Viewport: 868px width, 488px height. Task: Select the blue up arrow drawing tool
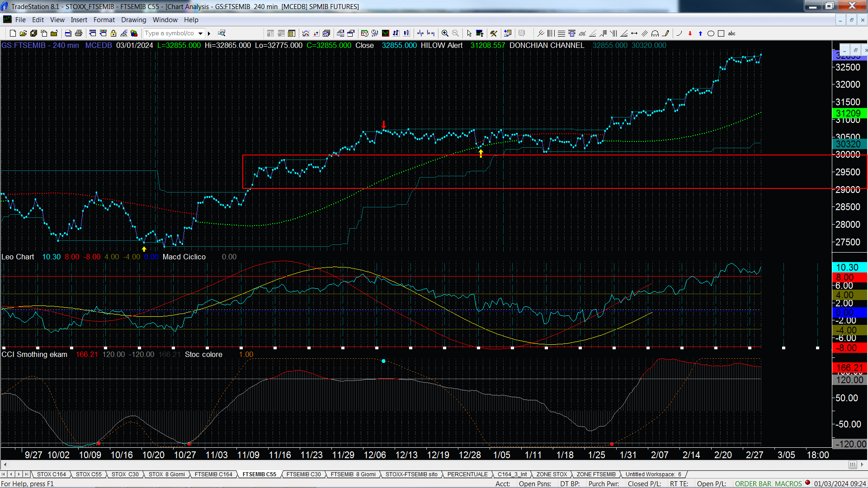700,33
